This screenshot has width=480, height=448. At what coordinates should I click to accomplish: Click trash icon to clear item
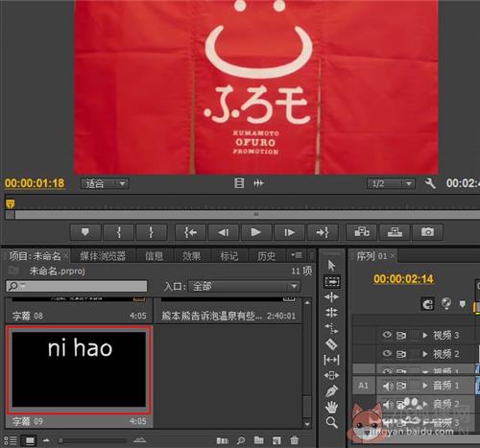point(294,440)
